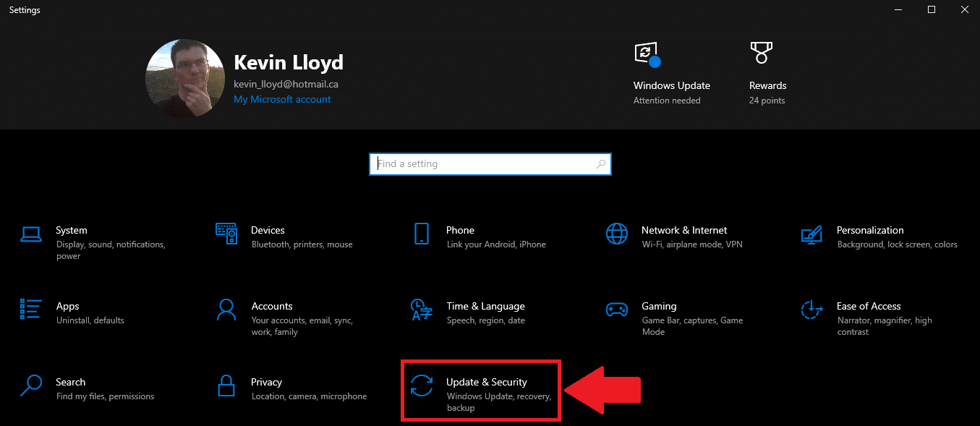The width and height of the screenshot is (980, 426).
Task: Focus the Find a setting box
Action: [x=490, y=164]
